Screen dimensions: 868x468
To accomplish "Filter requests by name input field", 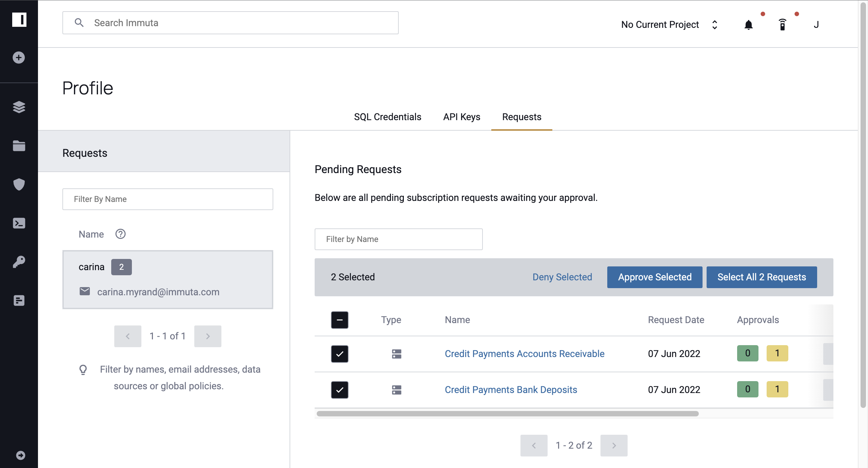I will pos(398,239).
